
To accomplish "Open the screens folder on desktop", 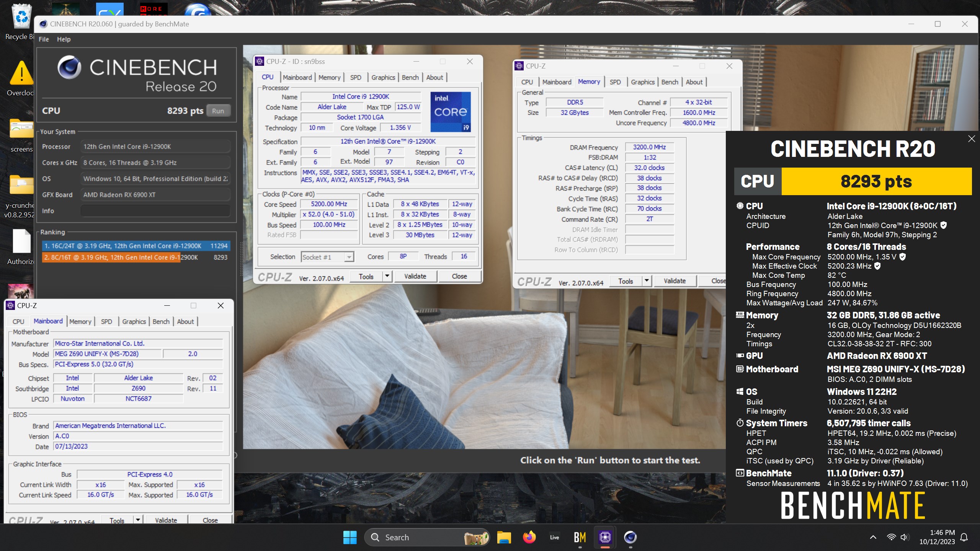I will 21,135.
